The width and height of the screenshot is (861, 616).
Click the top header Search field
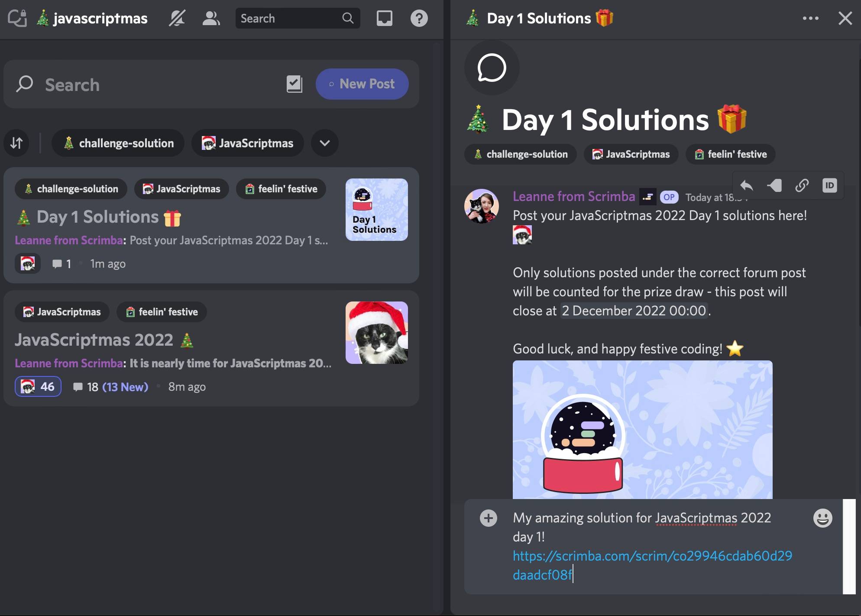[298, 18]
